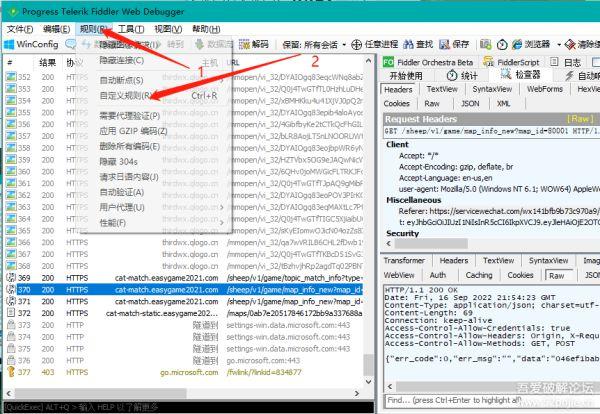Expand the 用户代理(U) submenu
Image resolution: width=600 pixels, height=414 pixels.
pyautogui.click(x=122, y=207)
